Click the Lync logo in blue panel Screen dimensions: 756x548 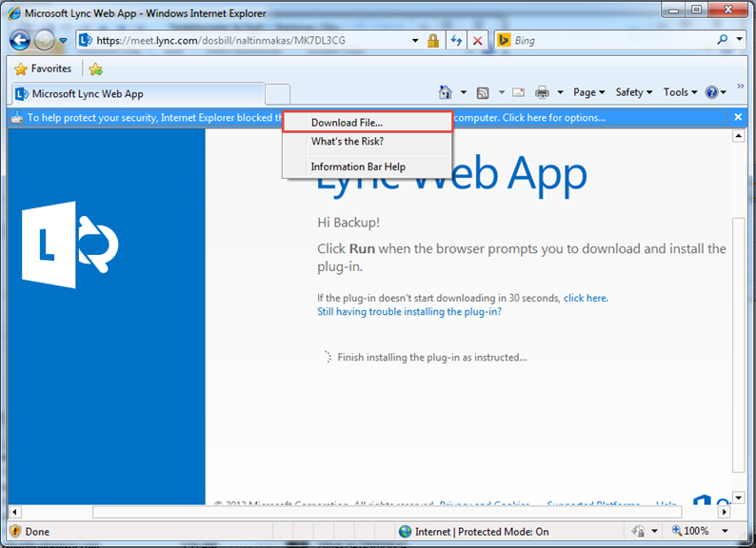pyautogui.click(x=70, y=245)
